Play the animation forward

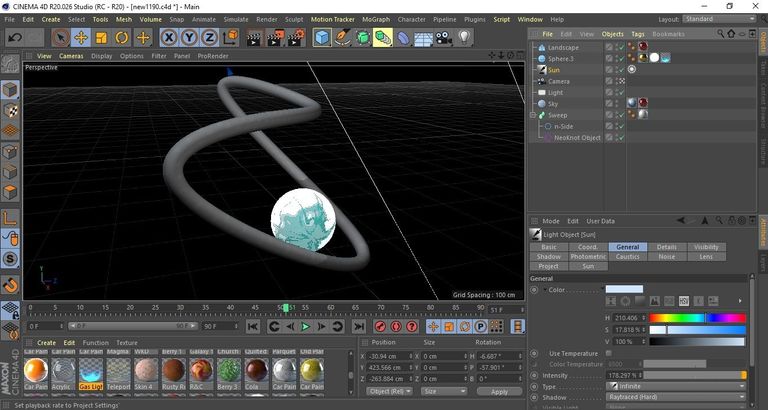306,326
